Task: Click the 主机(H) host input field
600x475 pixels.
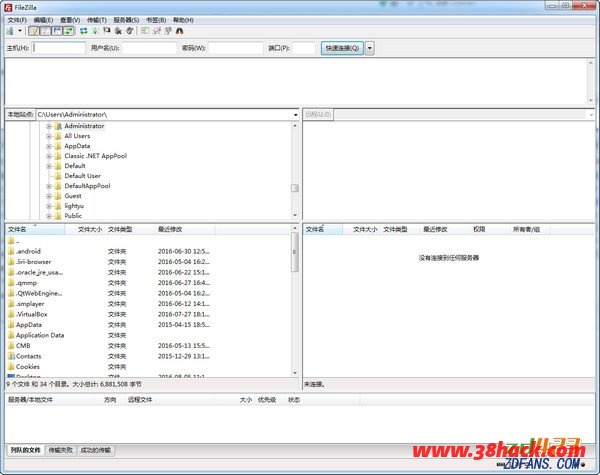Action: (59, 48)
